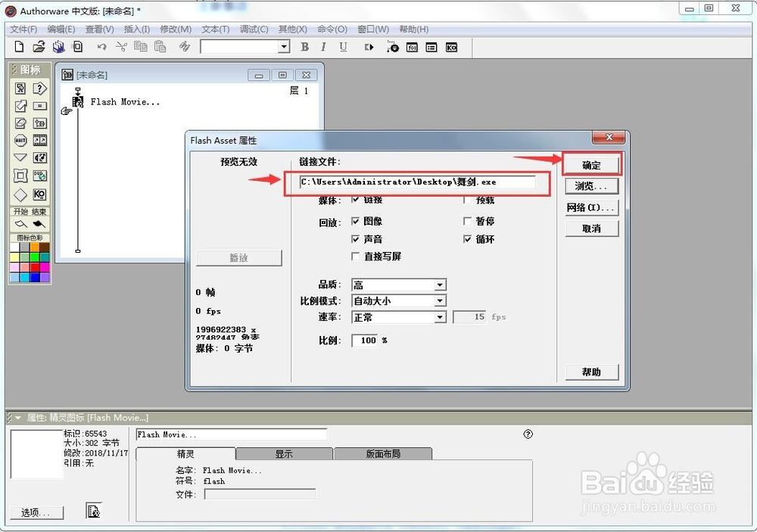Collapse the 属性 properties panel triangle
Image resolution: width=757 pixels, height=532 pixels.
[x=18, y=418]
